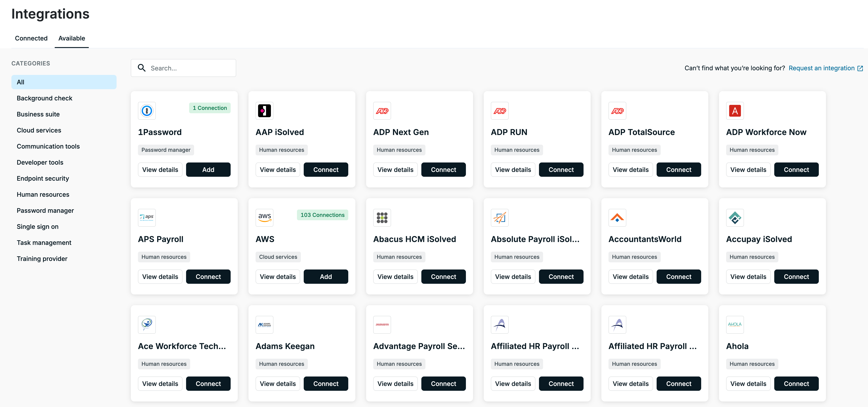View details for Adams Keegan
868x407 pixels.
278,383
